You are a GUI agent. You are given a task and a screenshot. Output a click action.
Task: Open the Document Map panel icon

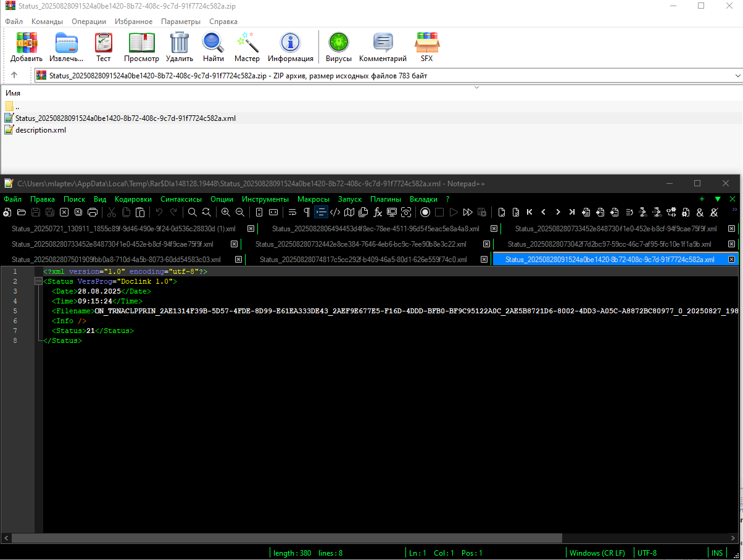pos(349,212)
